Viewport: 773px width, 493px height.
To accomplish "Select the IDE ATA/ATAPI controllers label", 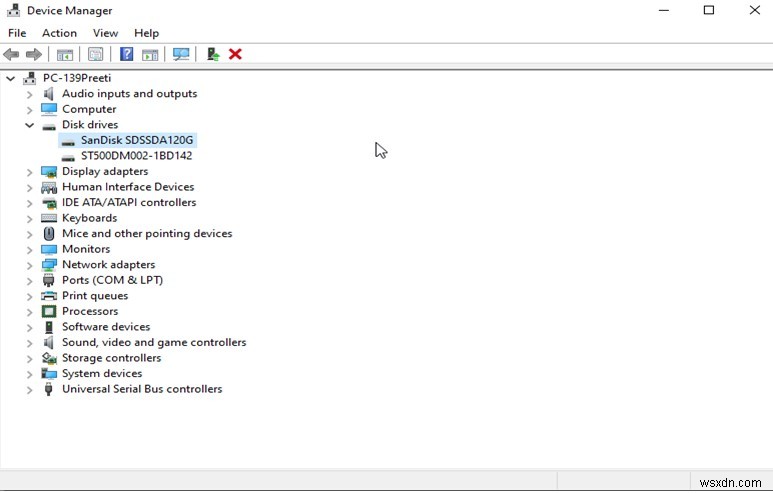I will click(x=129, y=203).
